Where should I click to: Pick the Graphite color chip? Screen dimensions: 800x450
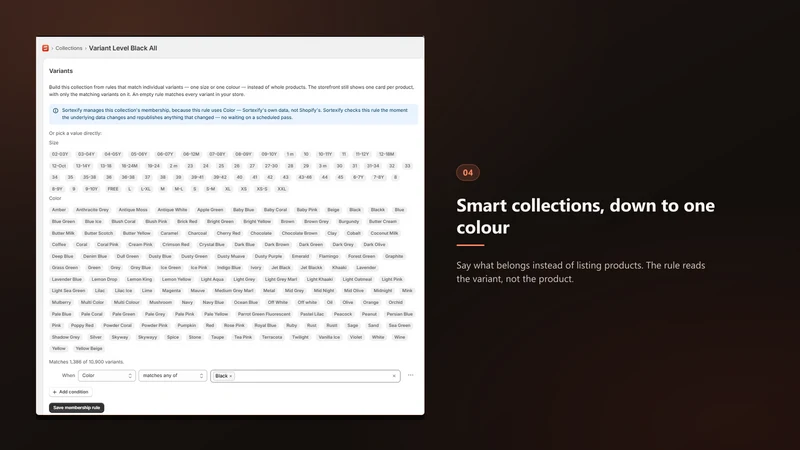394,256
